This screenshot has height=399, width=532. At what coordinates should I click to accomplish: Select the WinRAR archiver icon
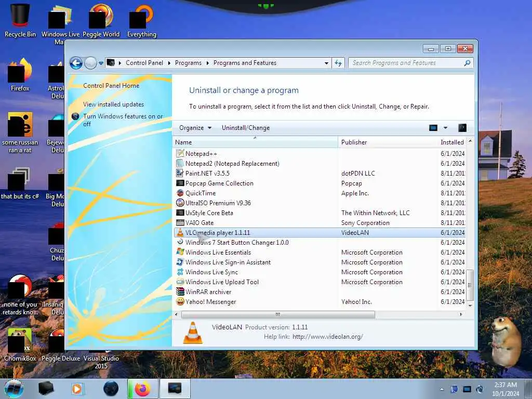pos(180,292)
